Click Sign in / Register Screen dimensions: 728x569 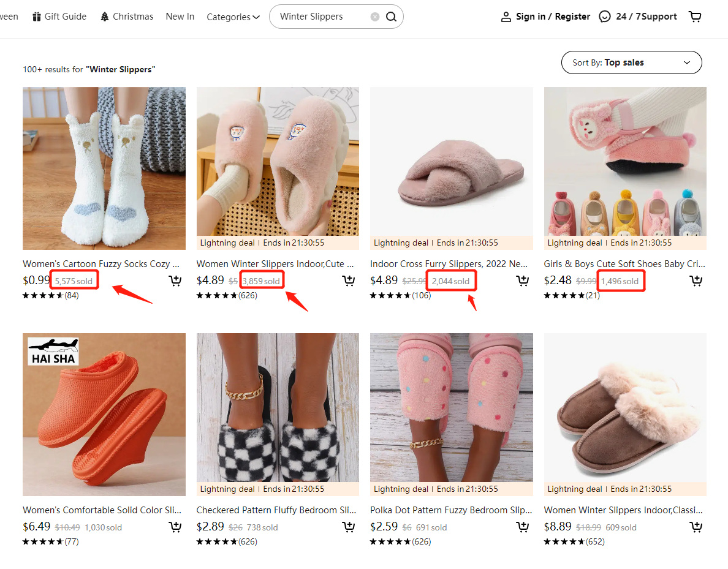click(x=545, y=17)
